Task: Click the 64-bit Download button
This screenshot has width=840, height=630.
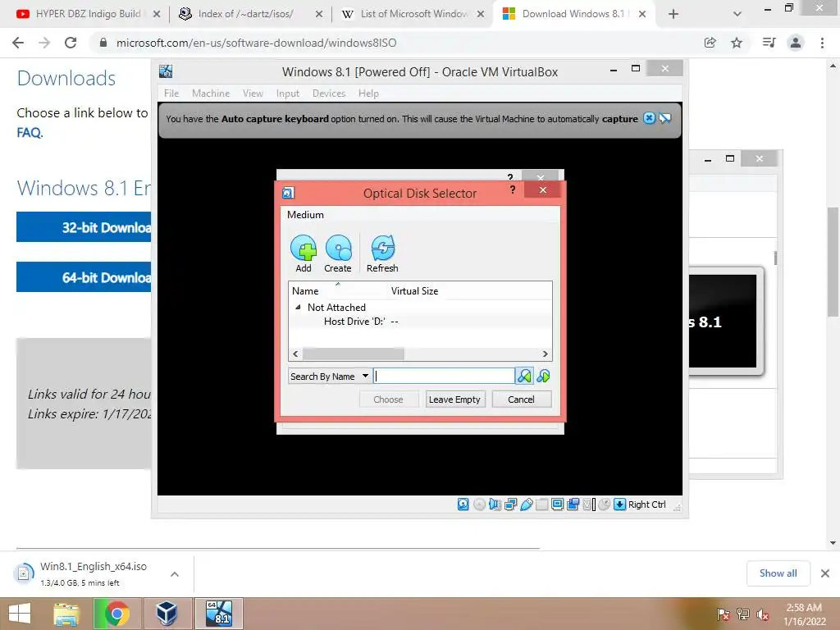Action: click(x=84, y=277)
